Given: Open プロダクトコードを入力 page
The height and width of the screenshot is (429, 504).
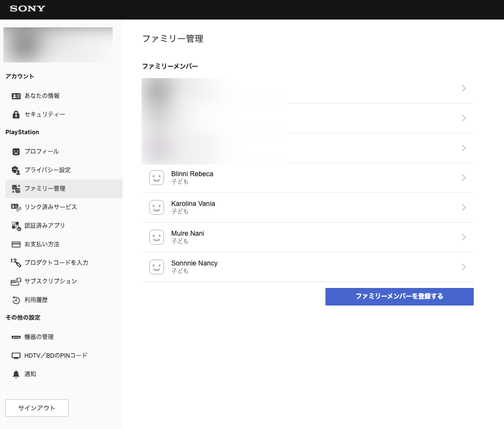Looking at the screenshot, I should click(63, 263).
